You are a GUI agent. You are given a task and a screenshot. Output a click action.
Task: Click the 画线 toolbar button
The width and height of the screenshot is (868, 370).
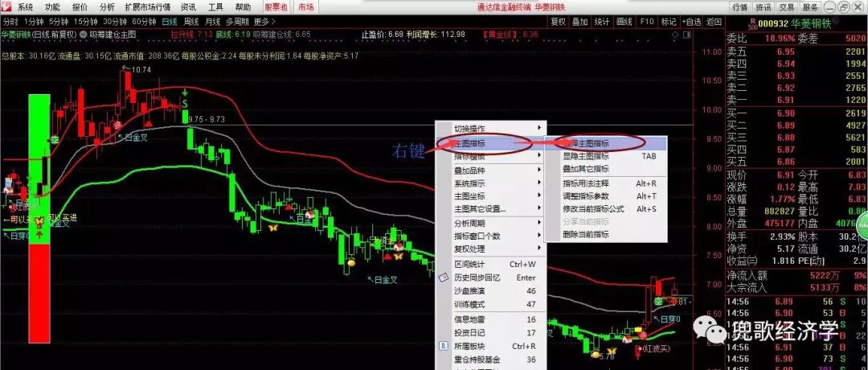[x=624, y=22]
